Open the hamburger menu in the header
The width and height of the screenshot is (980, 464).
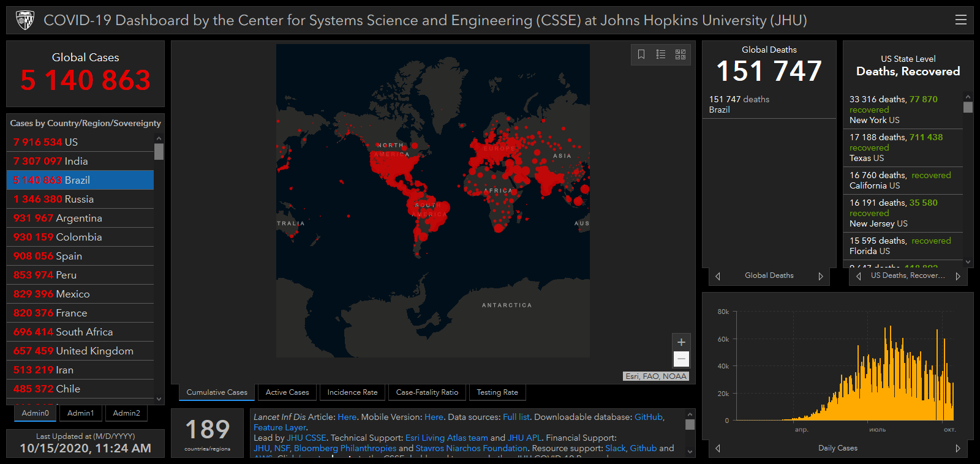(x=960, y=20)
